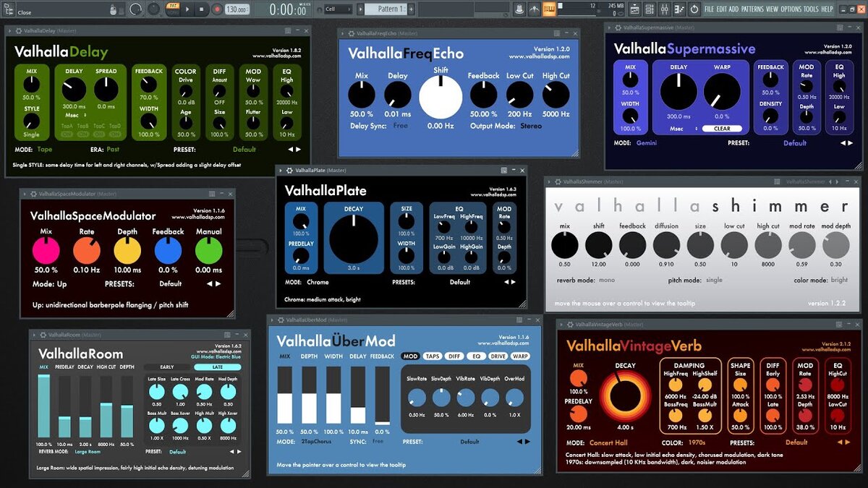Click ValhallaSupermassive window gear icon

click(x=618, y=27)
